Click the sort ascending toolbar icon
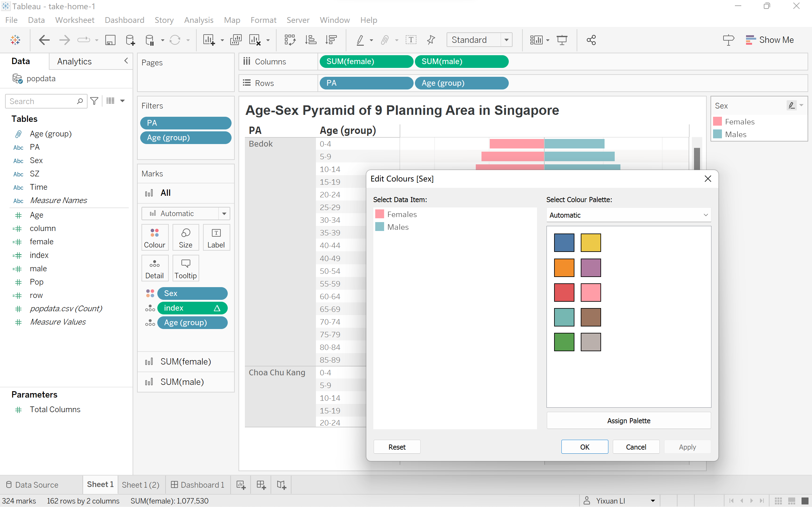812x507 pixels. (311, 40)
